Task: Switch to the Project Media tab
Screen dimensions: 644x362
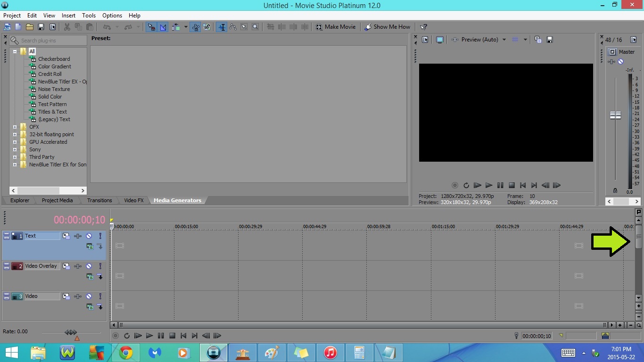Action: (57, 200)
